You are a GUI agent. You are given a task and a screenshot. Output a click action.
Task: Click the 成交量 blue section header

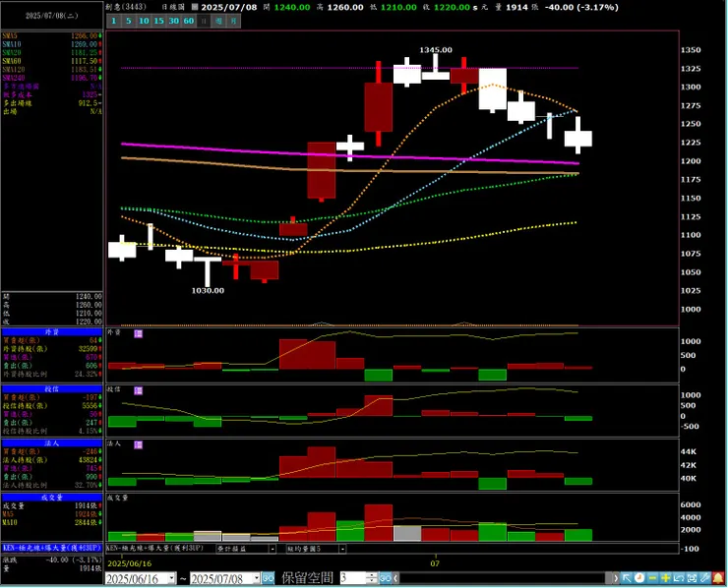coord(51,498)
